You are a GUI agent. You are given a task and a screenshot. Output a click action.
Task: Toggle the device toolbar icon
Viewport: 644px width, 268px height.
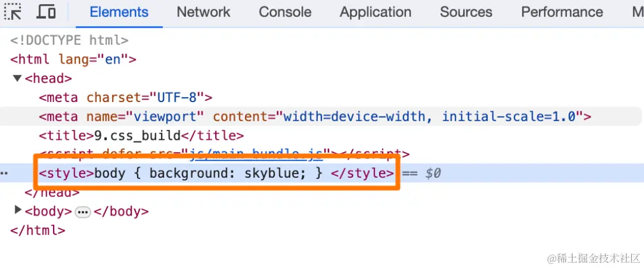click(46, 12)
